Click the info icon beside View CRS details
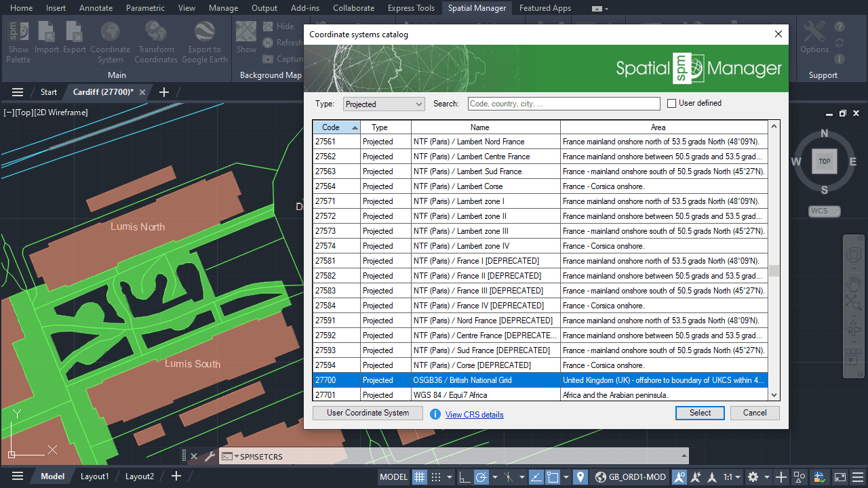The height and width of the screenshot is (488, 868). click(x=435, y=414)
